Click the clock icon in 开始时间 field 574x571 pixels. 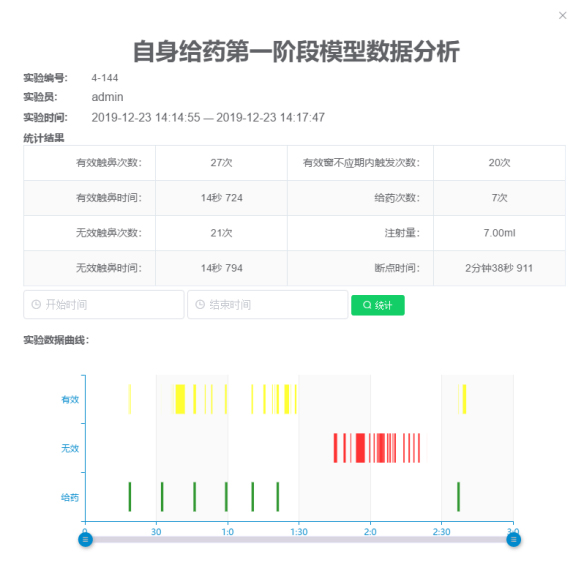coord(36,305)
